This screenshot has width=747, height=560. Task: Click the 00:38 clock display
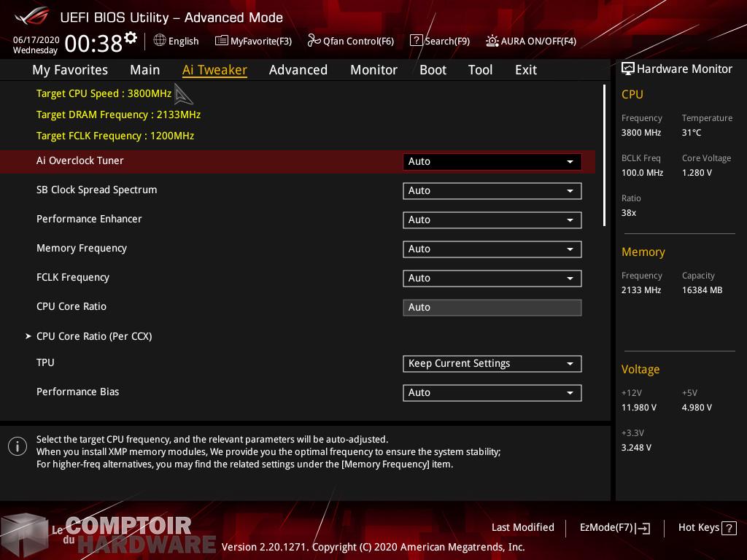pyautogui.click(x=93, y=43)
